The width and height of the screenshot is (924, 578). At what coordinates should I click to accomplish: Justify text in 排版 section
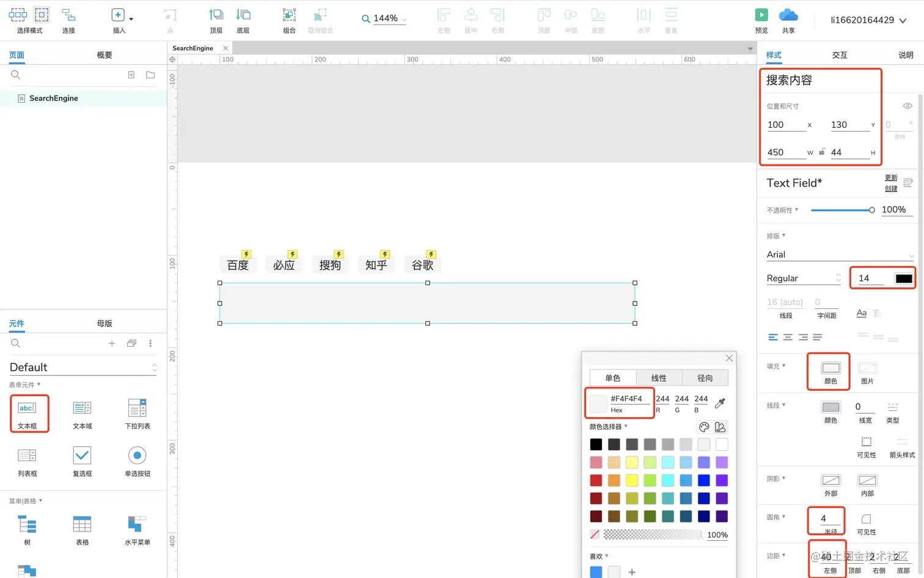tap(817, 337)
